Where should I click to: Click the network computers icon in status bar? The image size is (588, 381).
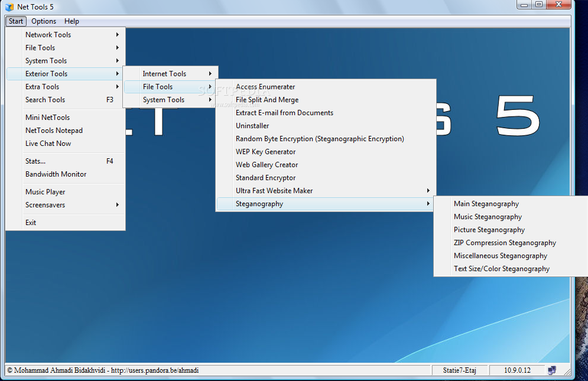pyautogui.click(x=552, y=370)
